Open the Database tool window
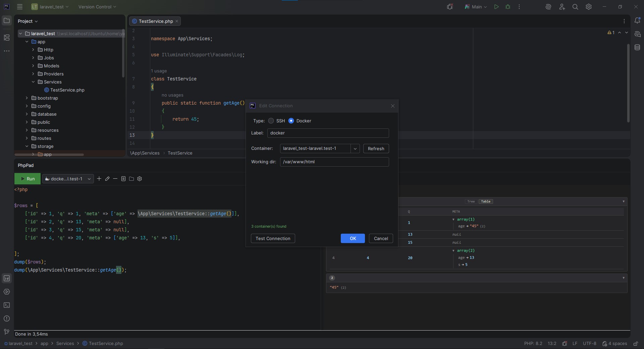 [638, 48]
